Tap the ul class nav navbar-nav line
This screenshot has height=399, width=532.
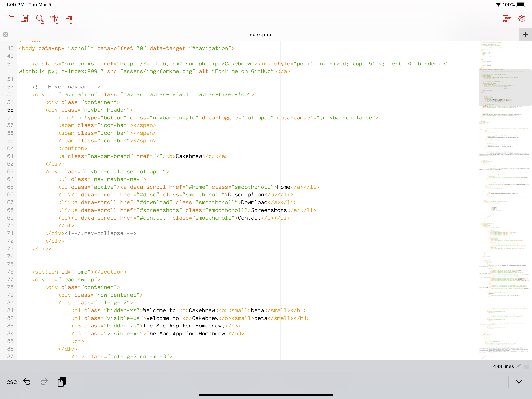[x=102, y=179]
